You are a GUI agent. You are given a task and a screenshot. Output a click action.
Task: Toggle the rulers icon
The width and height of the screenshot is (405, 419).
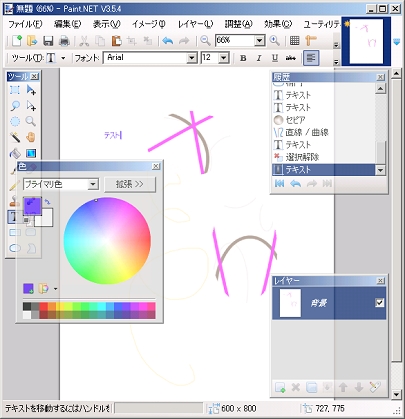point(311,41)
